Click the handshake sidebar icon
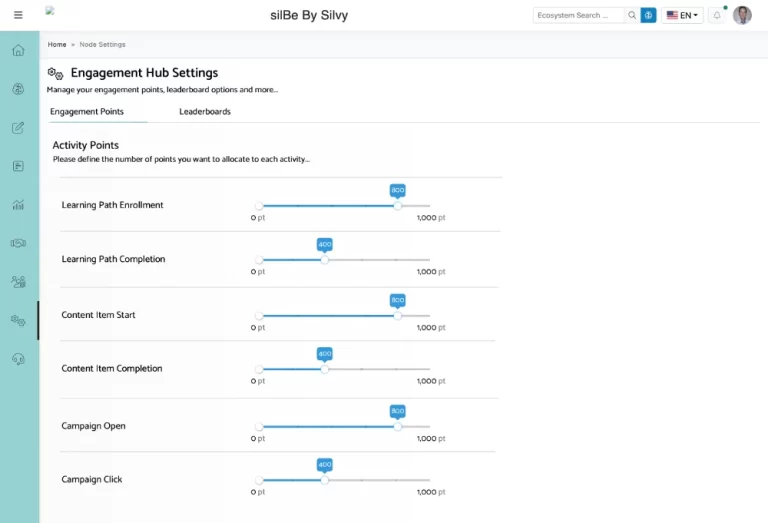Image resolution: width=768 pixels, height=523 pixels. [x=18, y=243]
